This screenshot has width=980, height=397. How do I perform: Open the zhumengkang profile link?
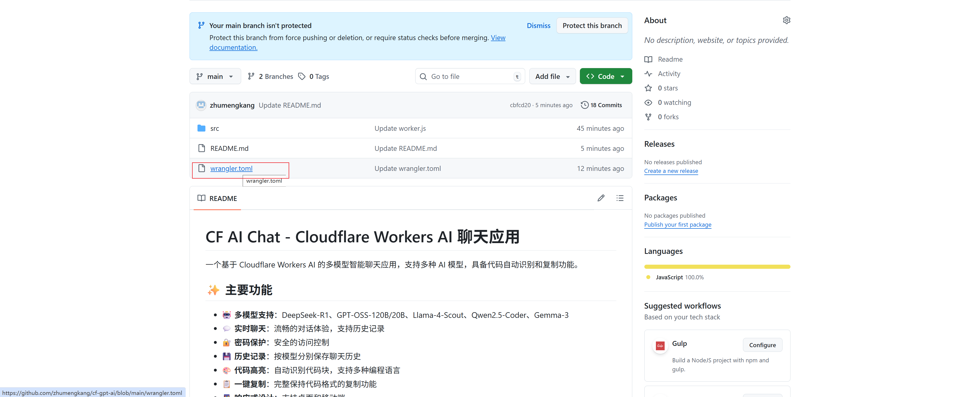click(x=232, y=105)
